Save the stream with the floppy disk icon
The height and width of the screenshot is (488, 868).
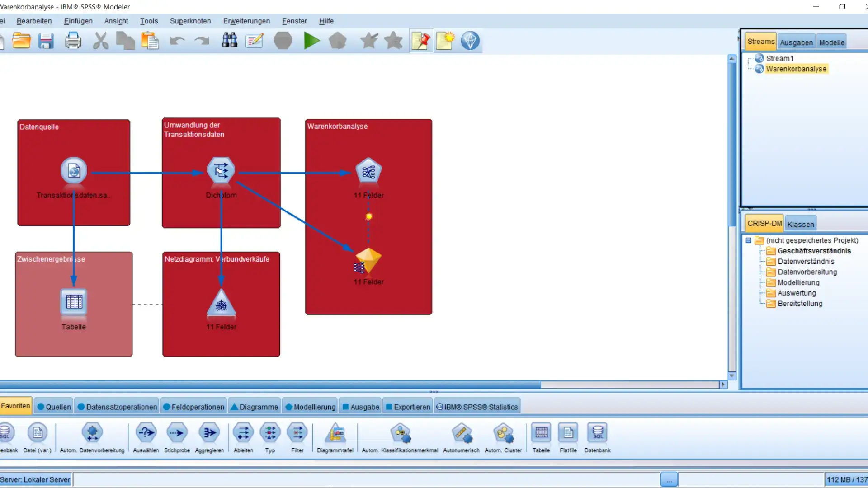tap(46, 41)
